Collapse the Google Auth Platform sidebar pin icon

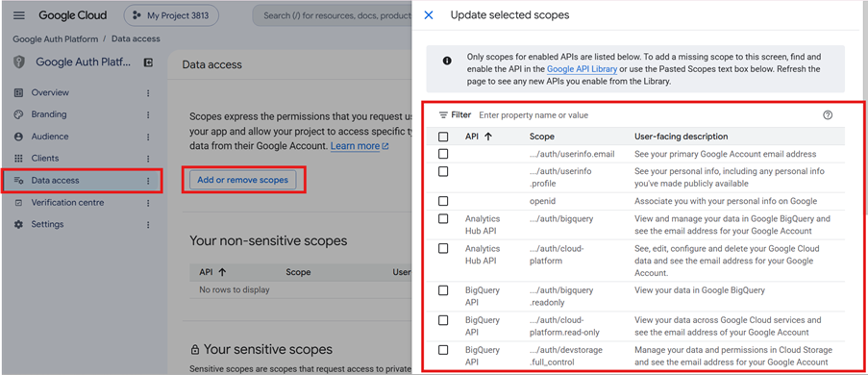click(148, 62)
